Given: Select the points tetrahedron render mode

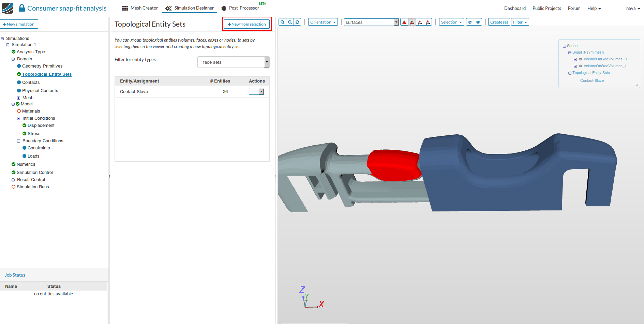Looking at the screenshot, I should (428, 22).
